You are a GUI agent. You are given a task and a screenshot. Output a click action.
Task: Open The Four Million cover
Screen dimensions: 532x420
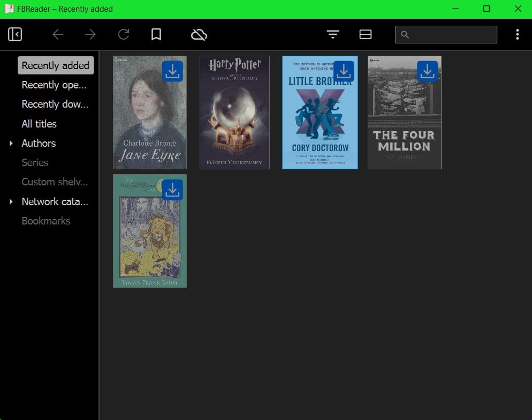click(x=405, y=112)
